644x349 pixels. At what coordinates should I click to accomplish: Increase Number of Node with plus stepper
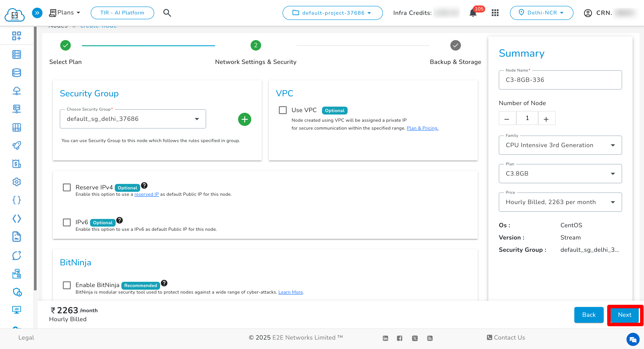[x=547, y=118]
